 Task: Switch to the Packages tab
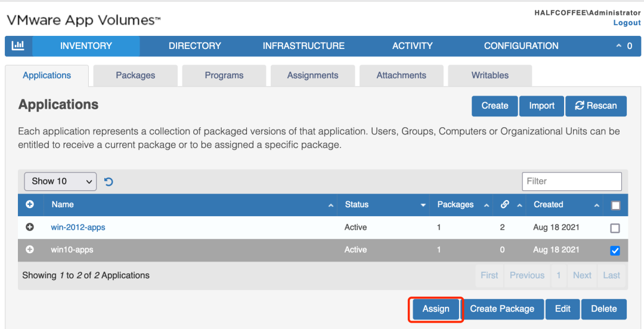[135, 76]
